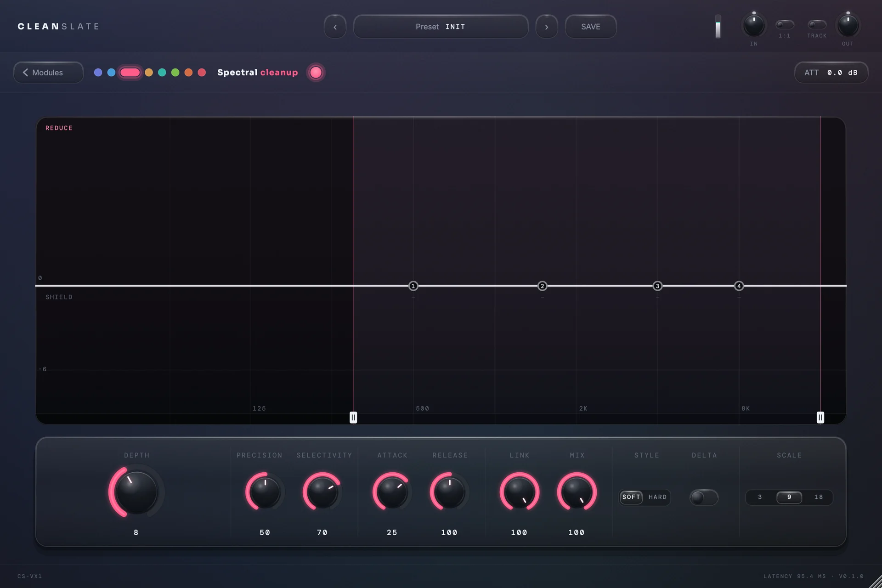Grab the high frequency range handle
Image resolution: width=882 pixels, height=588 pixels.
pos(820,418)
